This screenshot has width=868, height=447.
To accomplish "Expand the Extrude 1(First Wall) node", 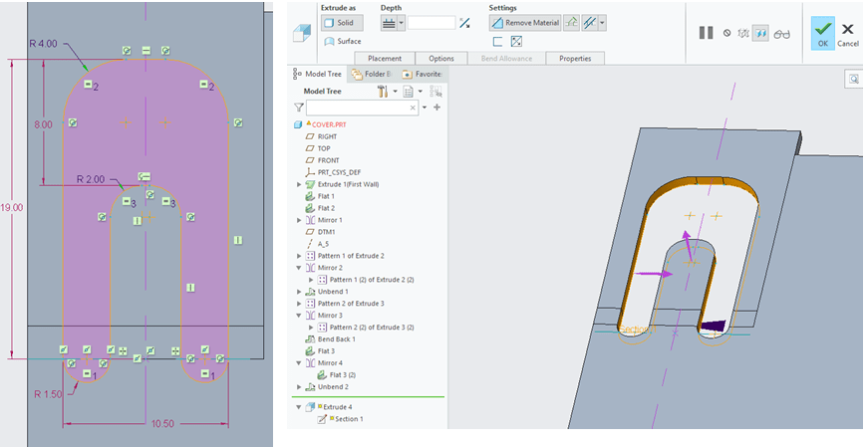I will [299, 184].
